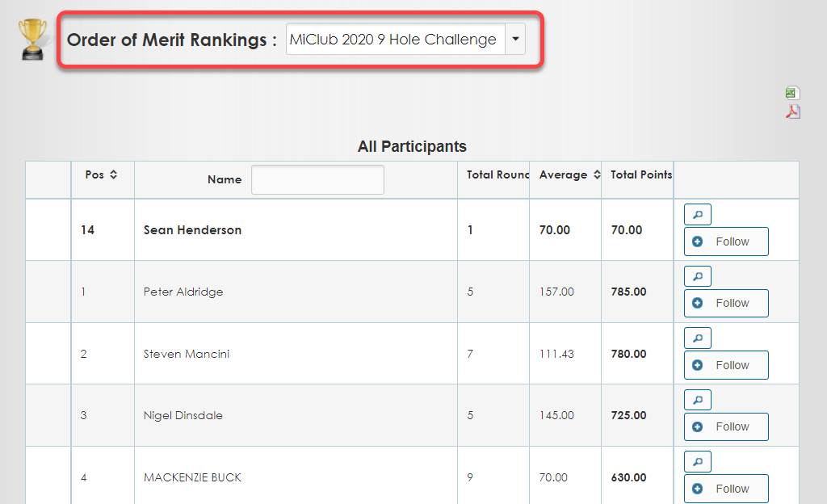Follow Nigel Dinsdale
The width and height of the screenshot is (827, 504).
click(x=726, y=426)
